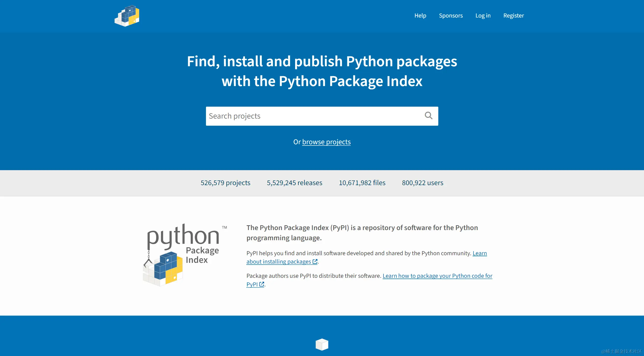The height and width of the screenshot is (356, 644).
Task: Open the Sponsors page
Action: click(450, 15)
